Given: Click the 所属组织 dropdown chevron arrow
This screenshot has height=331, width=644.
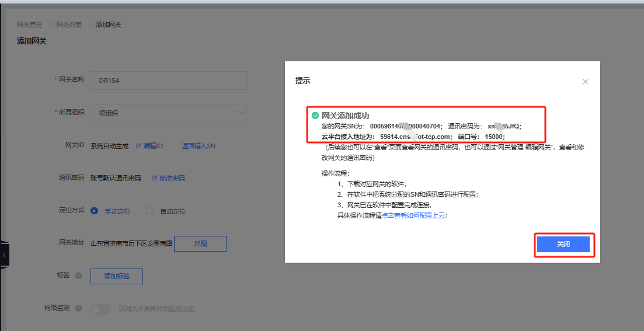Looking at the screenshot, I should pyautogui.click(x=242, y=113).
